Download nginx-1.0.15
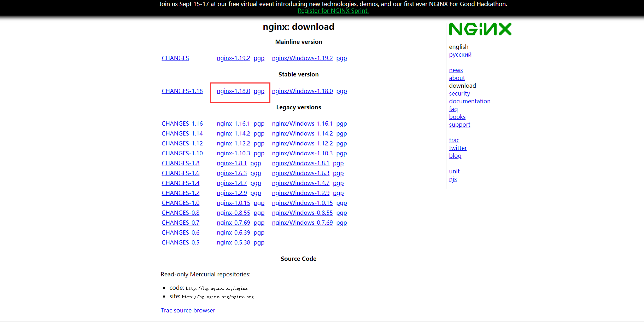This screenshot has height=322, width=644. (x=233, y=203)
